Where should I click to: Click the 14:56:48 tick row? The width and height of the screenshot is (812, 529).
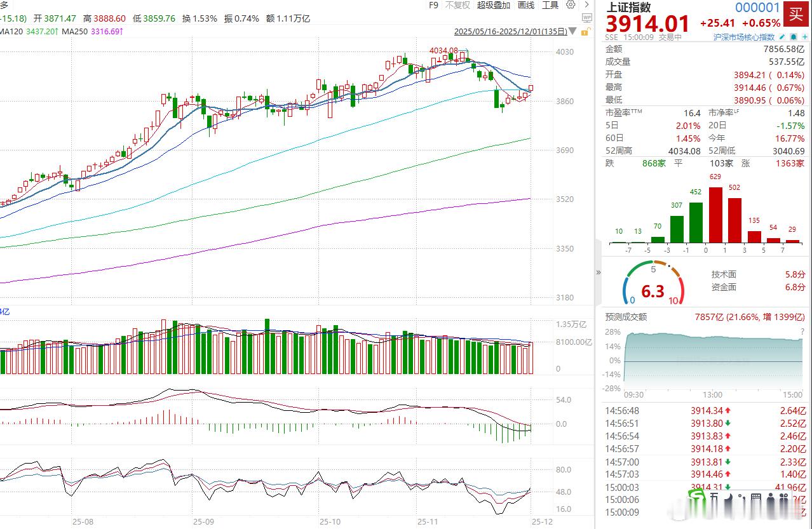pos(705,411)
